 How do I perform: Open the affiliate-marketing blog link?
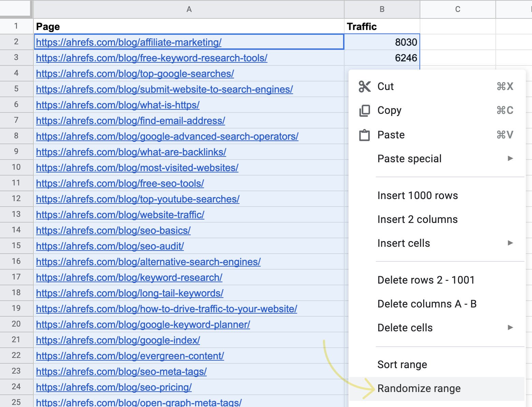pos(129,42)
